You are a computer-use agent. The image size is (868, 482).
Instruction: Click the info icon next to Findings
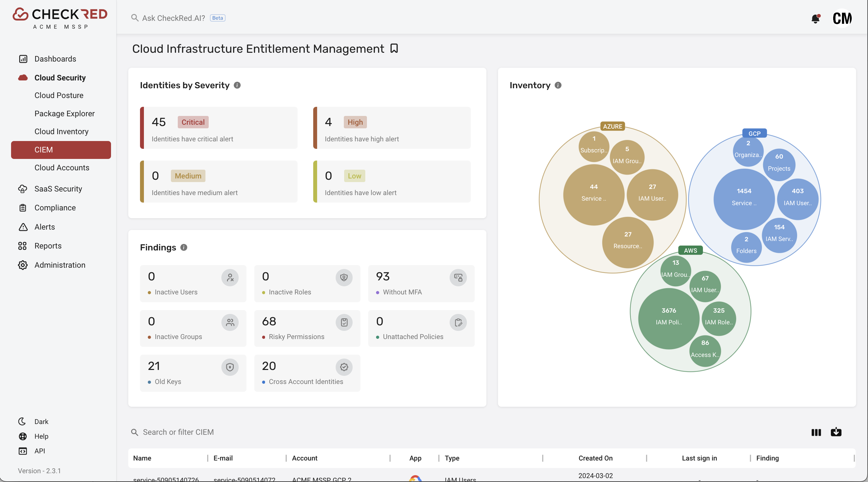click(x=184, y=248)
